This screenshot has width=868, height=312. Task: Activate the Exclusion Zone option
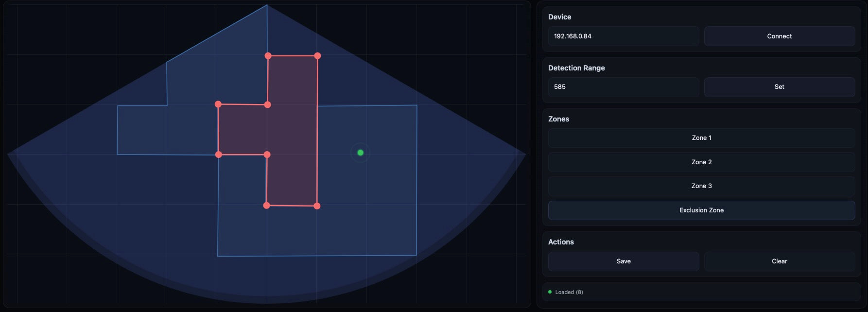coord(701,210)
